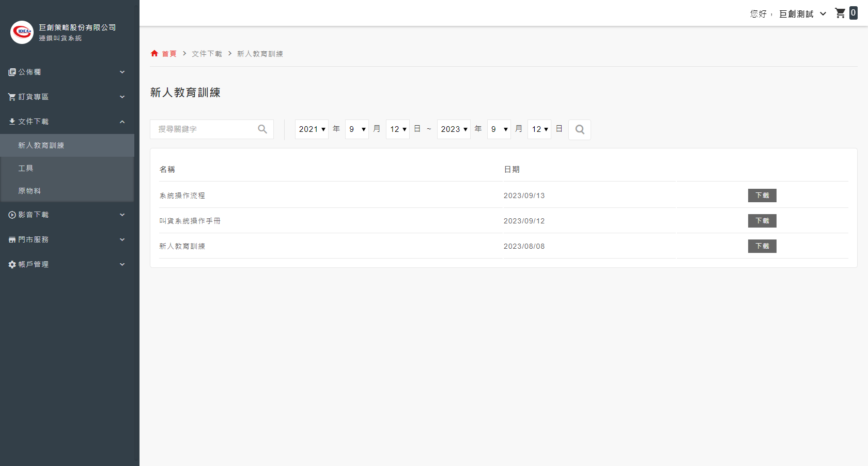Expand the 帳戶管理 menu chevron

tap(122, 264)
